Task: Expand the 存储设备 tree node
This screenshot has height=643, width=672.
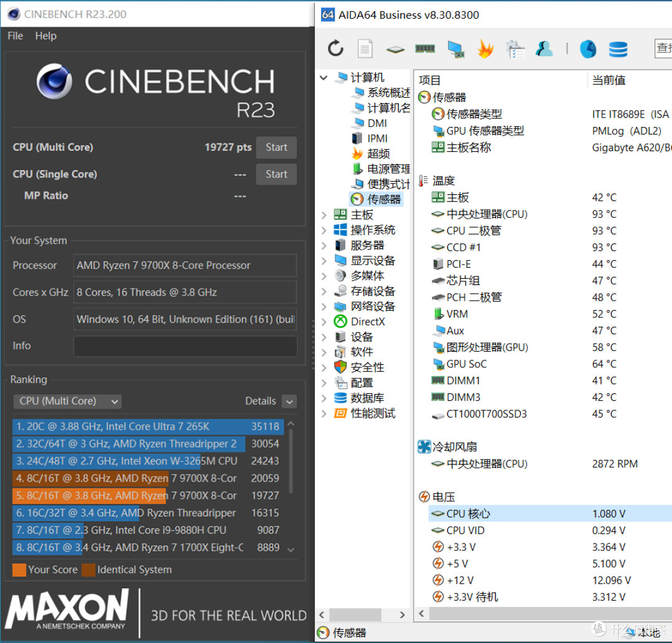Action: click(x=324, y=291)
